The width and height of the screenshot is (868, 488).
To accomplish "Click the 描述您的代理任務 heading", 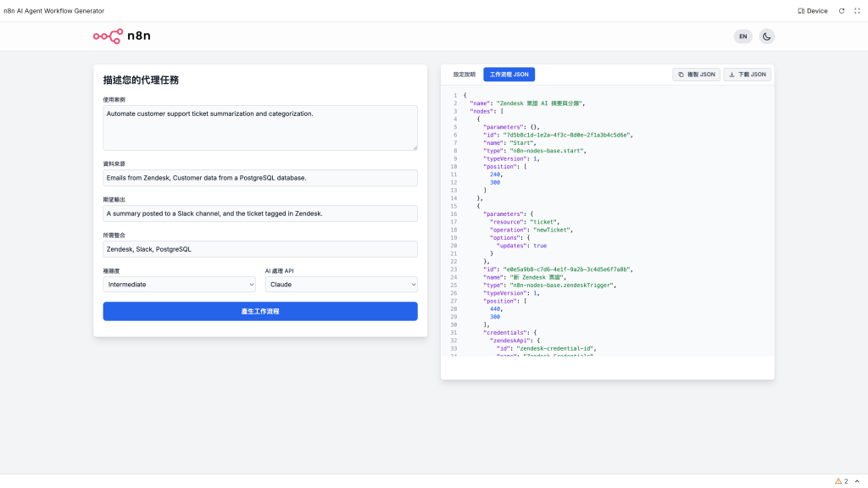I will (141, 80).
